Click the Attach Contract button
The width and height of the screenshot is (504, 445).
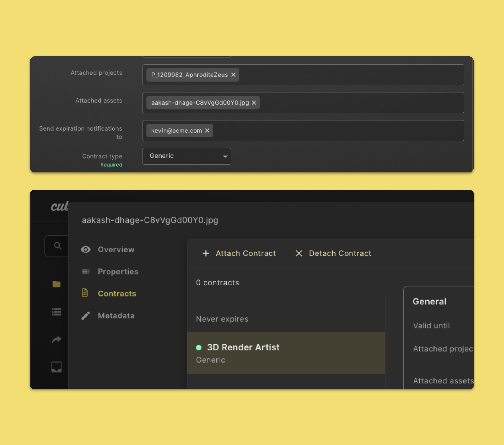click(x=239, y=253)
